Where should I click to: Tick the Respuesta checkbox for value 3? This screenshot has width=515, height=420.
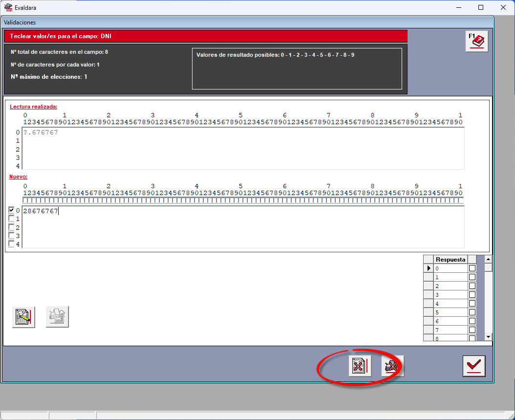point(472,295)
